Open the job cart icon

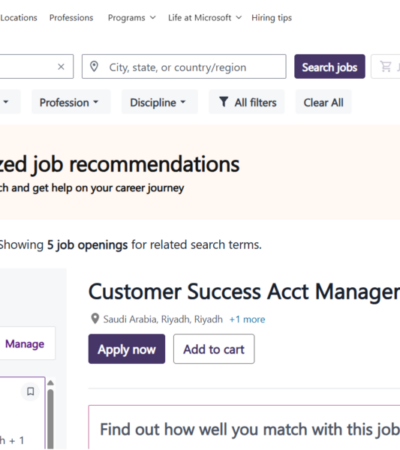pyautogui.click(x=386, y=67)
